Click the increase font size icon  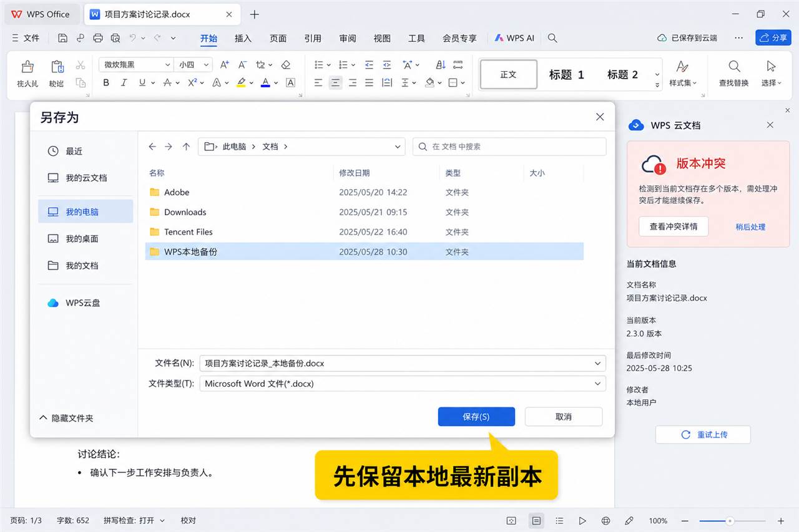(x=225, y=65)
